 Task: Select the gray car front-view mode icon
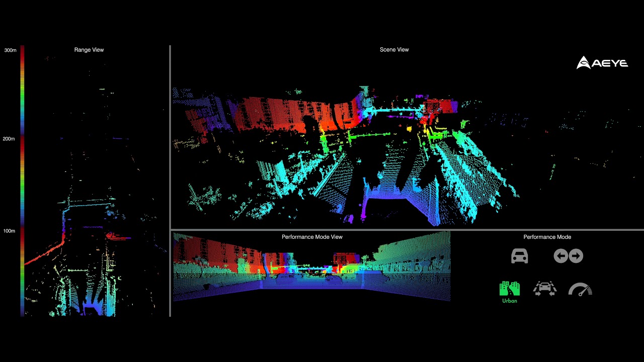tap(519, 256)
